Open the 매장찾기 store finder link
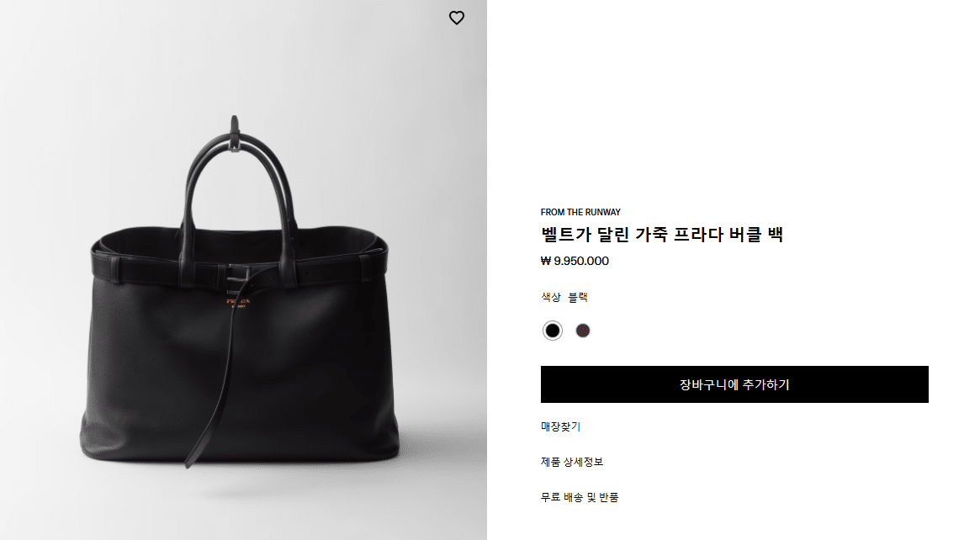Viewport: 980px width, 540px height. 560,426
